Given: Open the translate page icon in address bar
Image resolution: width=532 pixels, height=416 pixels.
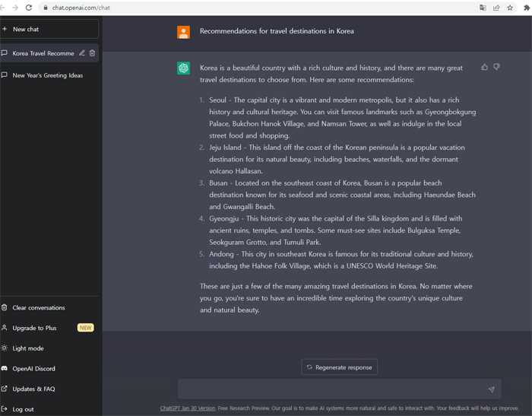Looking at the screenshot, I should click(x=483, y=8).
